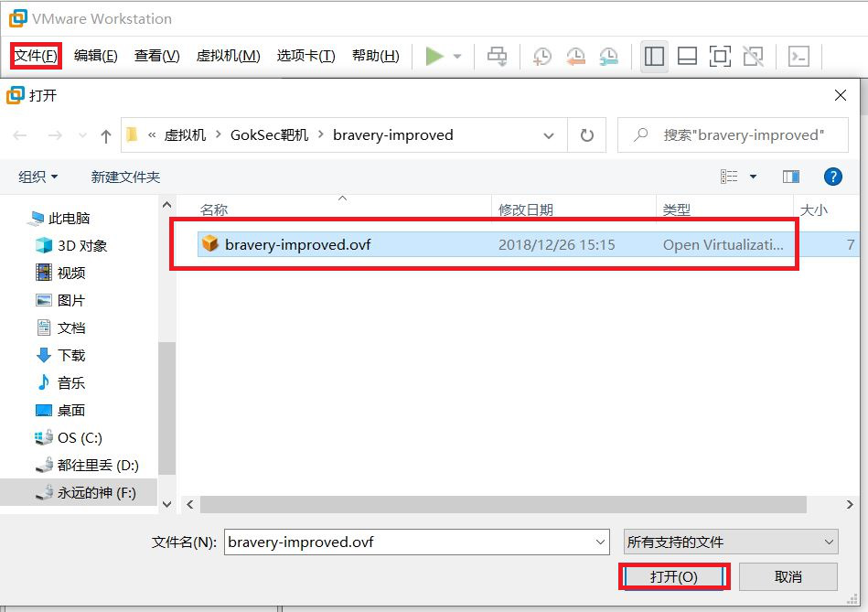The width and height of the screenshot is (868, 612).
Task: Select 3D 对象 in the sidebar
Action: coord(82,245)
